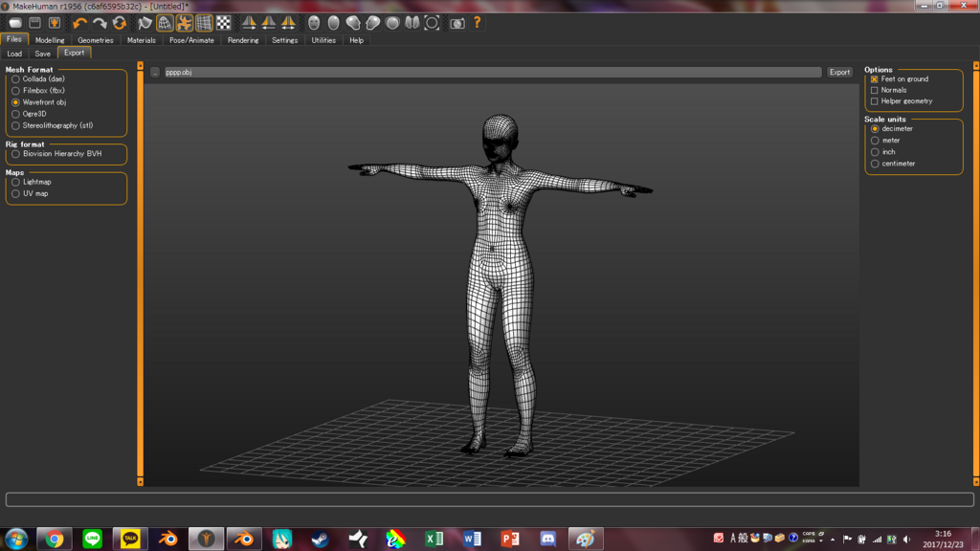This screenshot has width=980, height=551.
Task: Uncheck the Feet on ground option
Action: pyautogui.click(x=874, y=79)
